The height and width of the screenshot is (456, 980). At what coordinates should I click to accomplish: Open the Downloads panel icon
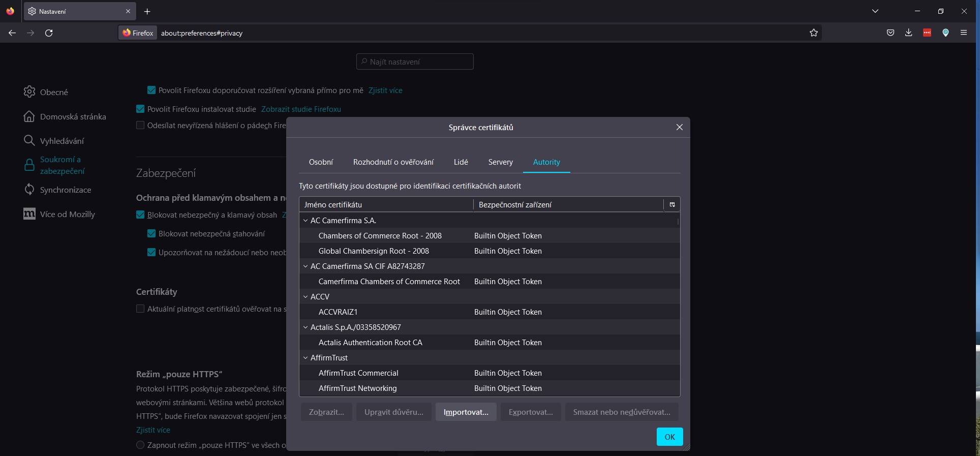[909, 33]
